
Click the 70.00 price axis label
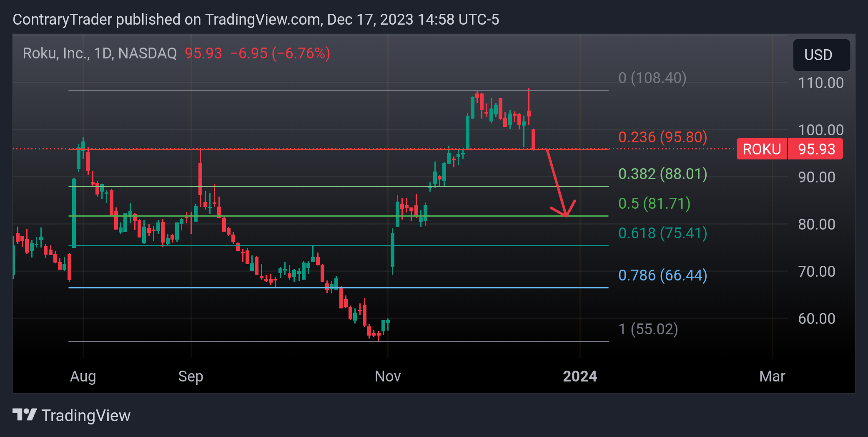pyautogui.click(x=816, y=271)
